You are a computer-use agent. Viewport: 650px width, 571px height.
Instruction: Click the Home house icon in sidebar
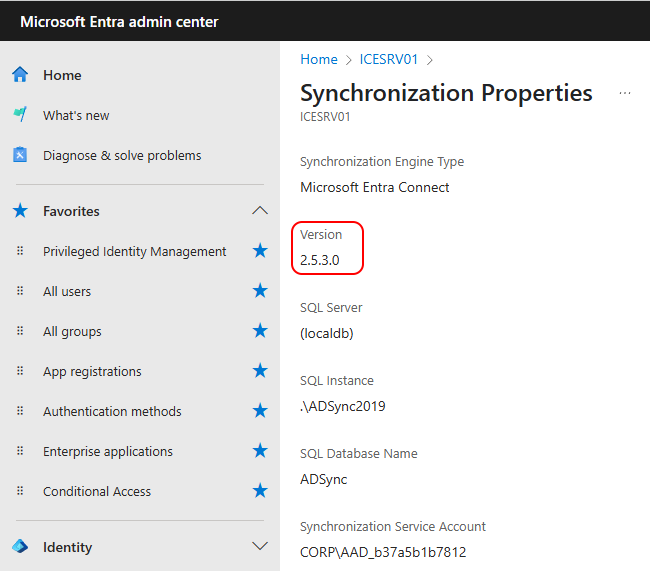coord(20,75)
